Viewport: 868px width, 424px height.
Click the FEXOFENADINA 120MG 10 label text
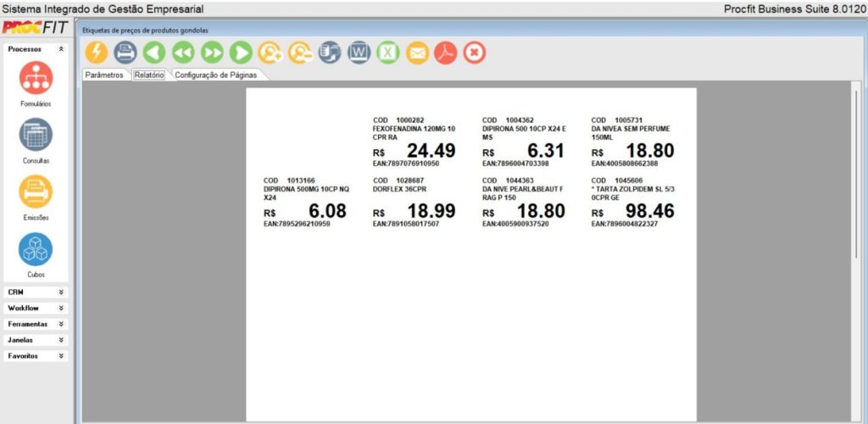click(414, 128)
